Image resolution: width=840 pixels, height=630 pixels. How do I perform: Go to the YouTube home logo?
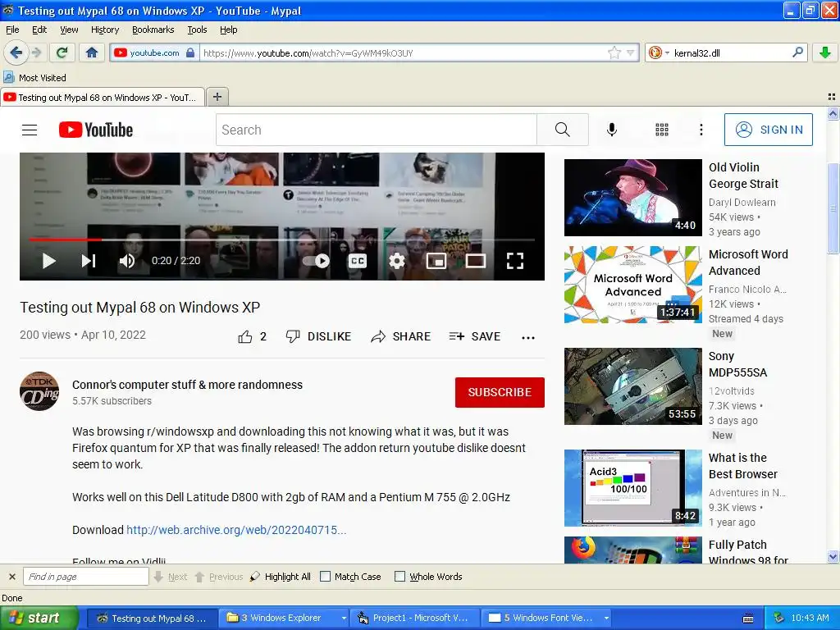pos(96,130)
